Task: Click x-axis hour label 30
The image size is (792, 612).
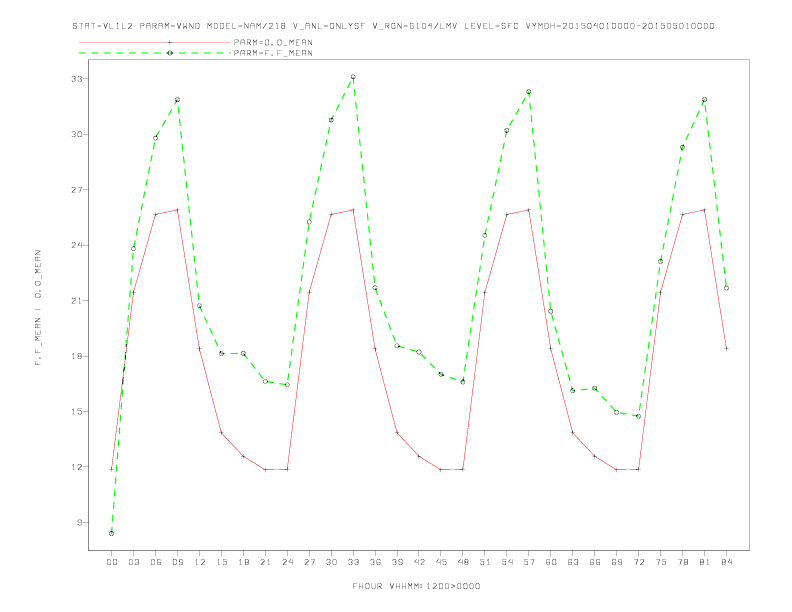Action: pos(331,562)
